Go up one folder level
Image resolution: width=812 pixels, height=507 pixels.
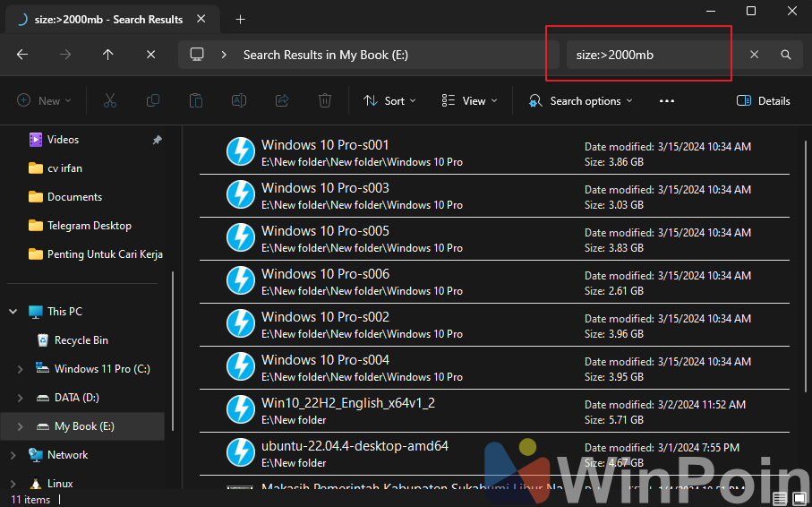[107, 55]
